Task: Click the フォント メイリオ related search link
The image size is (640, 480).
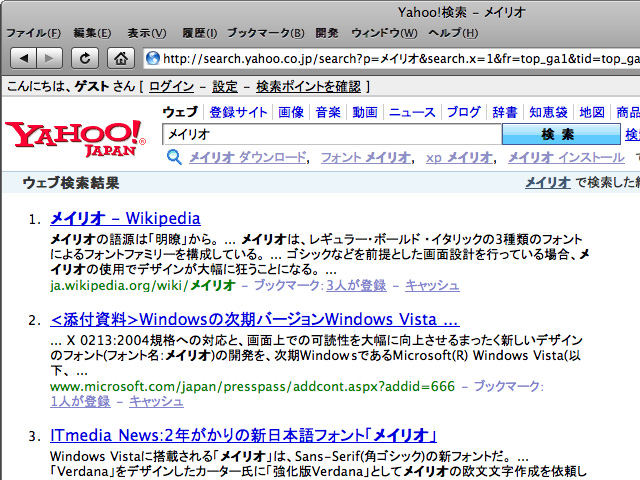Action: [x=365, y=157]
